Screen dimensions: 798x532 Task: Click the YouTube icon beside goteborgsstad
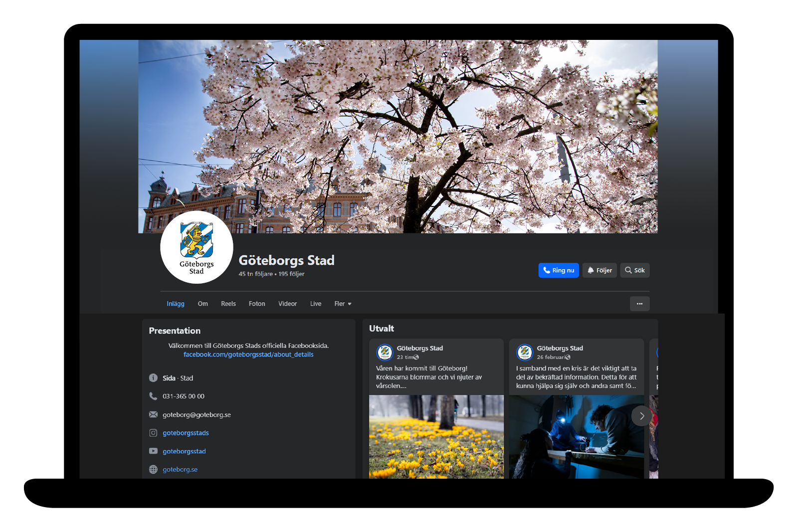coord(153,451)
